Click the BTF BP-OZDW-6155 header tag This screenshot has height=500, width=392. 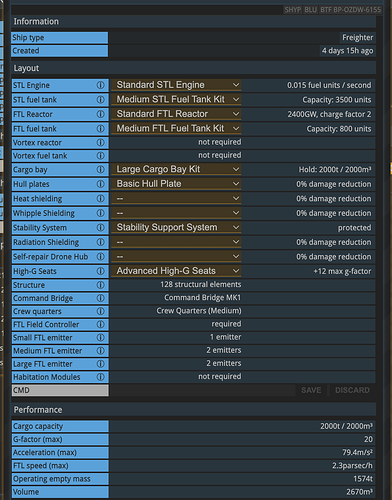350,10
